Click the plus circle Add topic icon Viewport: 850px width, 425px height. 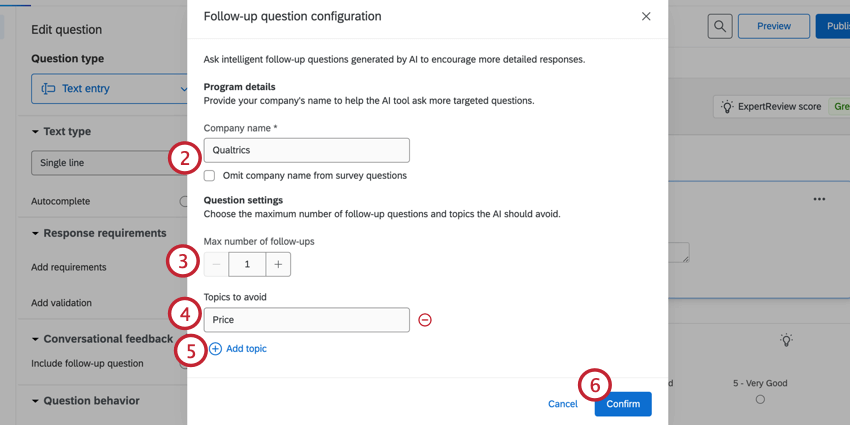[x=215, y=349]
